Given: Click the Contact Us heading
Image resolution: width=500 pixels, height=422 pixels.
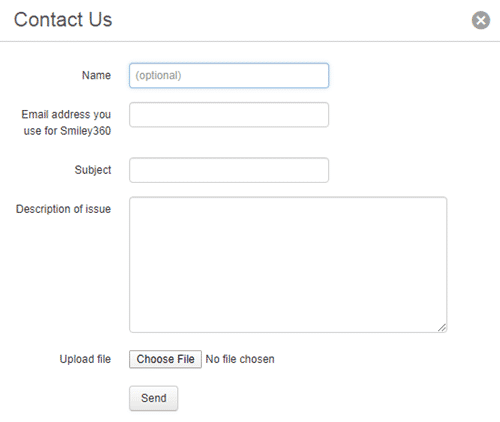Looking at the screenshot, I should [63, 19].
